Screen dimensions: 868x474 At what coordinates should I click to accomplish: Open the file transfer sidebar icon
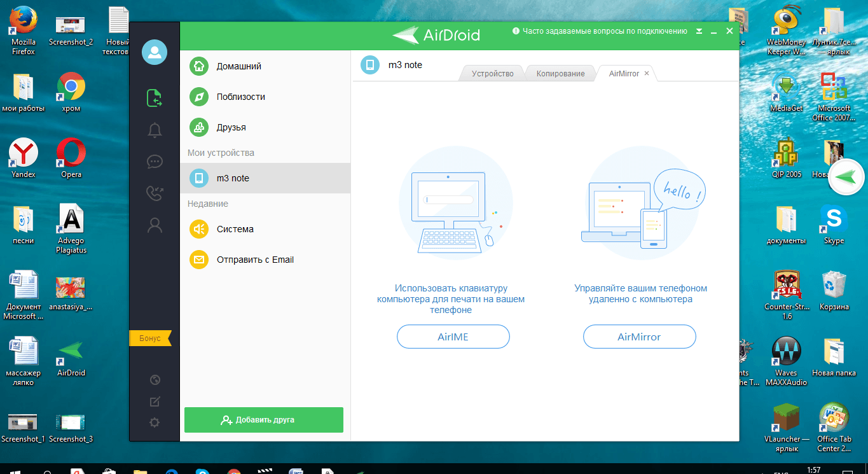click(x=155, y=98)
